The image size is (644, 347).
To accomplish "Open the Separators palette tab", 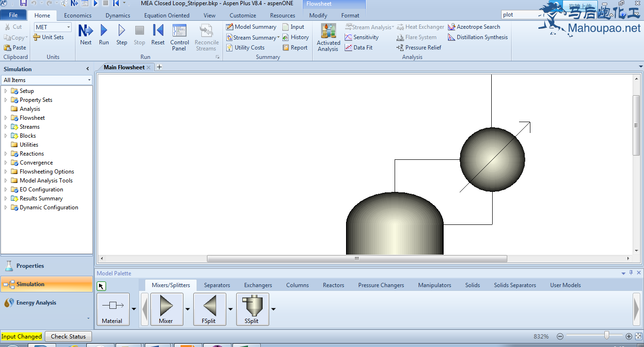I will click(x=217, y=285).
